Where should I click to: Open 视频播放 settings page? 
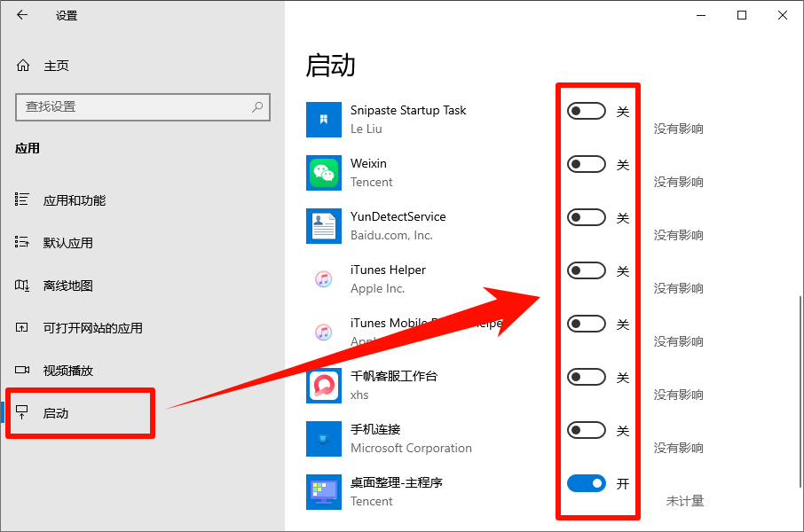pyautogui.click(x=68, y=371)
